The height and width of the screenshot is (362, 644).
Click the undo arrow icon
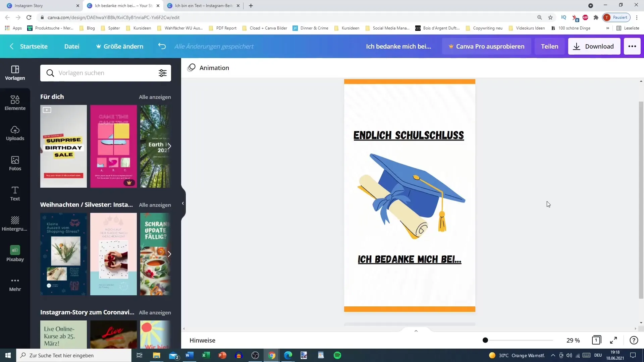point(162,46)
